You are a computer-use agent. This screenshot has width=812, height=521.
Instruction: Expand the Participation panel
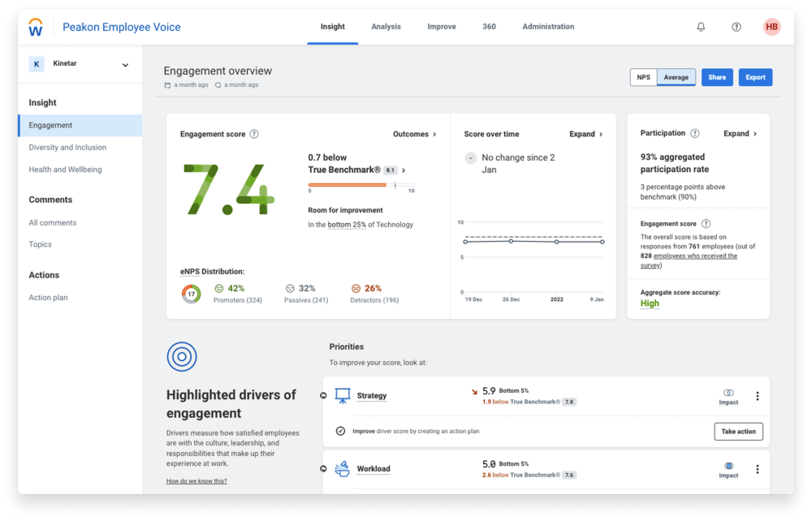click(x=740, y=133)
